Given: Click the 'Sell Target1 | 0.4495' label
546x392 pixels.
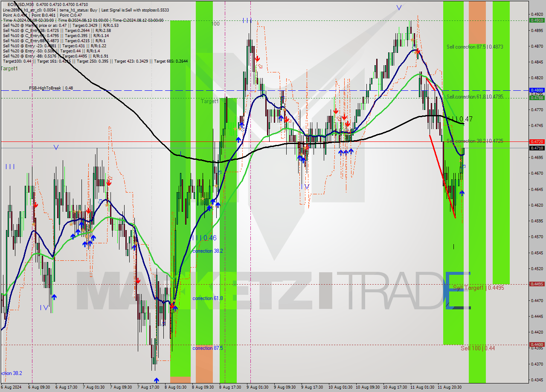Looking at the screenshot, I should click(478, 288).
